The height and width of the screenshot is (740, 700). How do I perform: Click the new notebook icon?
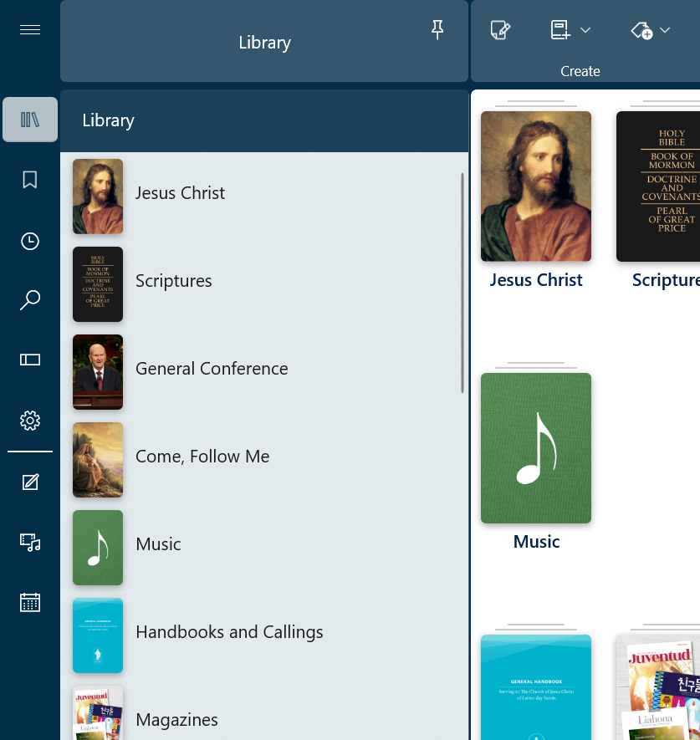coord(560,30)
